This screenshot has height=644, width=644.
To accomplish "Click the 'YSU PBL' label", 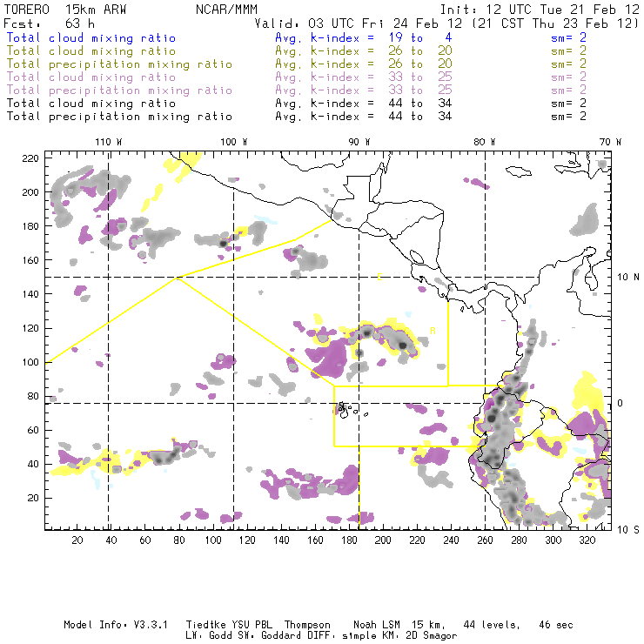I will [x=252, y=625].
